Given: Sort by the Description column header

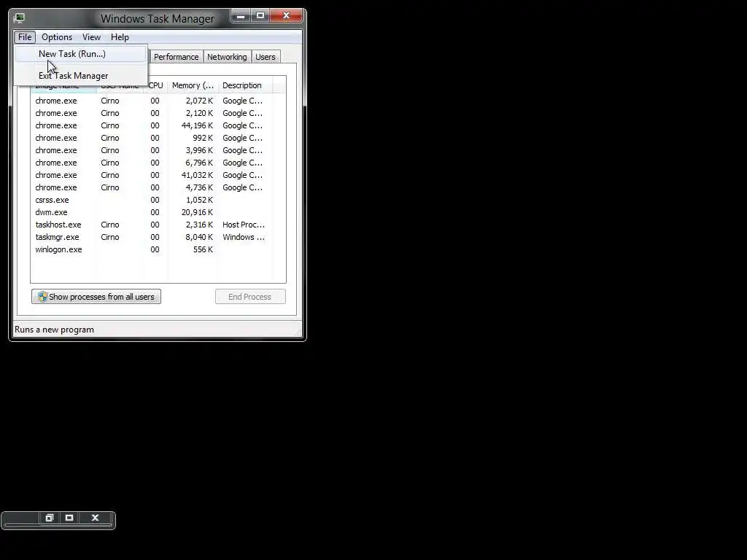Looking at the screenshot, I should (245, 86).
